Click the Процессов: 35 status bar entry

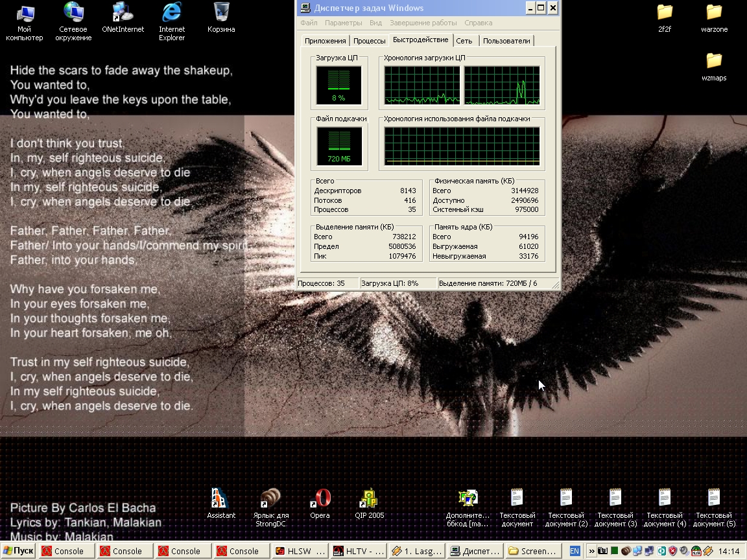tap(327, 283)
